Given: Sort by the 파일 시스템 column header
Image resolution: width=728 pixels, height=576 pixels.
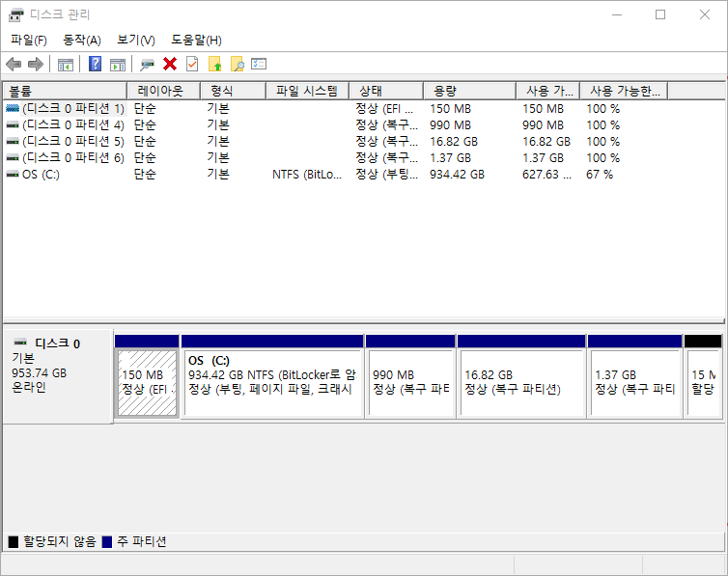Looking at the screenshot, I should point(307,91).
